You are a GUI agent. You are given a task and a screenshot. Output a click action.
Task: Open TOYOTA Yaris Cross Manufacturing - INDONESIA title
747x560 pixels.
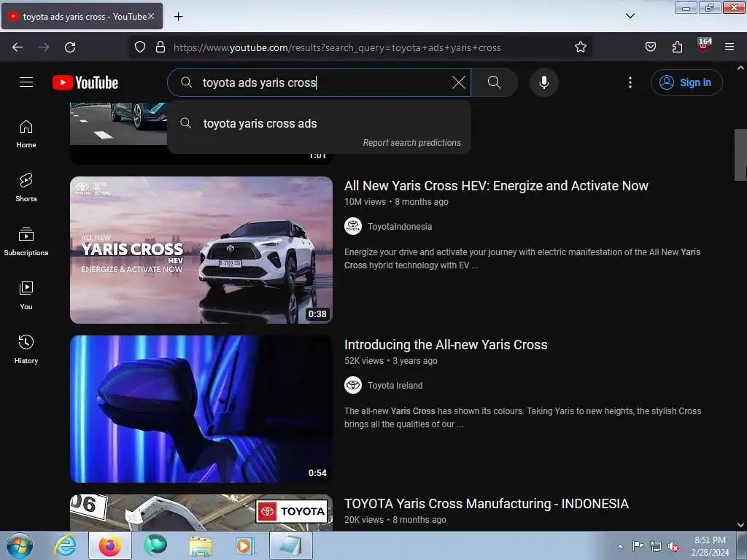pyautogui.click(x=487, y=504)
